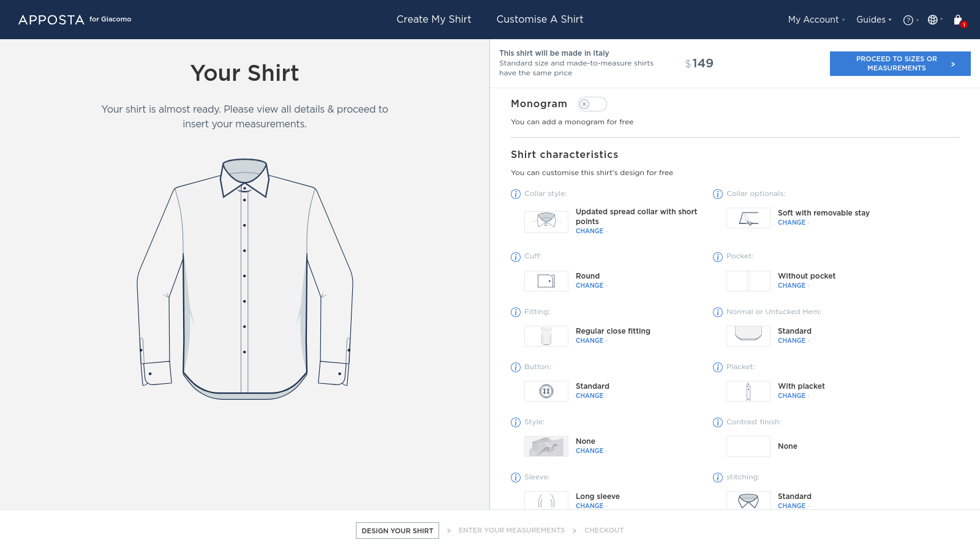Click info icon next to Placket
This screenshot has width=980, height=551.
(718, 367)
